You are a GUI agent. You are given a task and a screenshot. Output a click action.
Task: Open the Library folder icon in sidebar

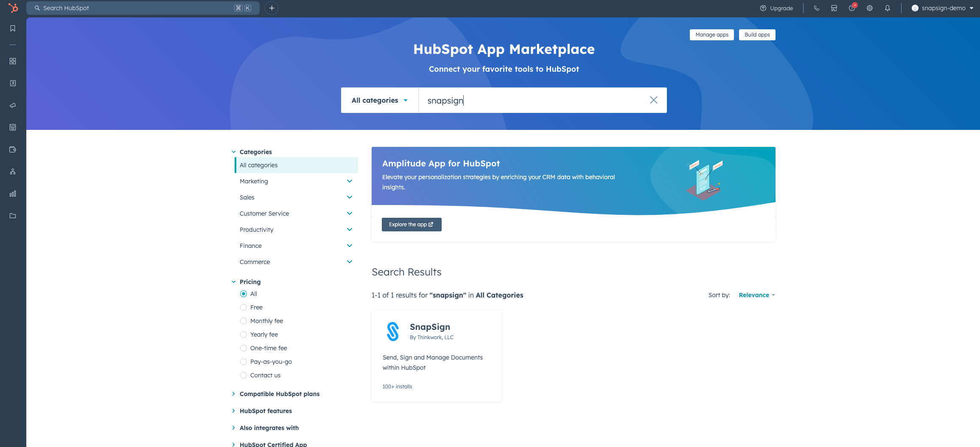point(13,216)
